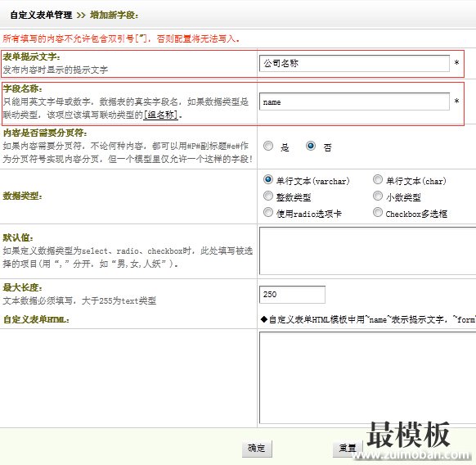Click the 重置 reset button
476x465 pixels.
point(348,449)
